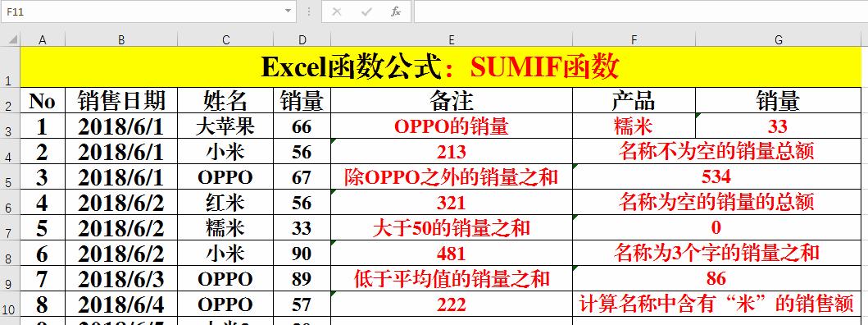The height and width of the screenshot is (325, 868).
Task: Select the cell with value 86
Action: [717, 278]
